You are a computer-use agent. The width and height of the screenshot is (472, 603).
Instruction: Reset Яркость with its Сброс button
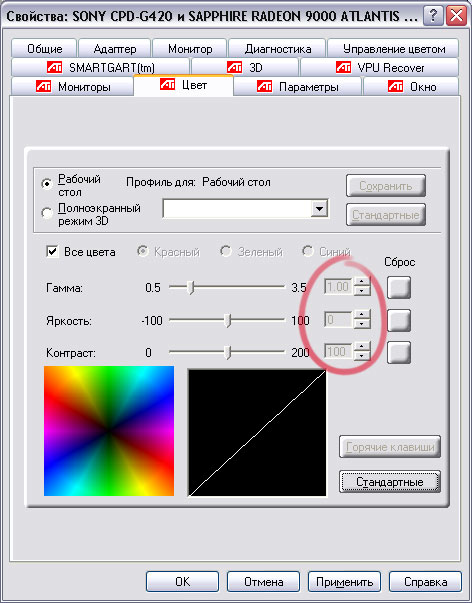point(399,320)
